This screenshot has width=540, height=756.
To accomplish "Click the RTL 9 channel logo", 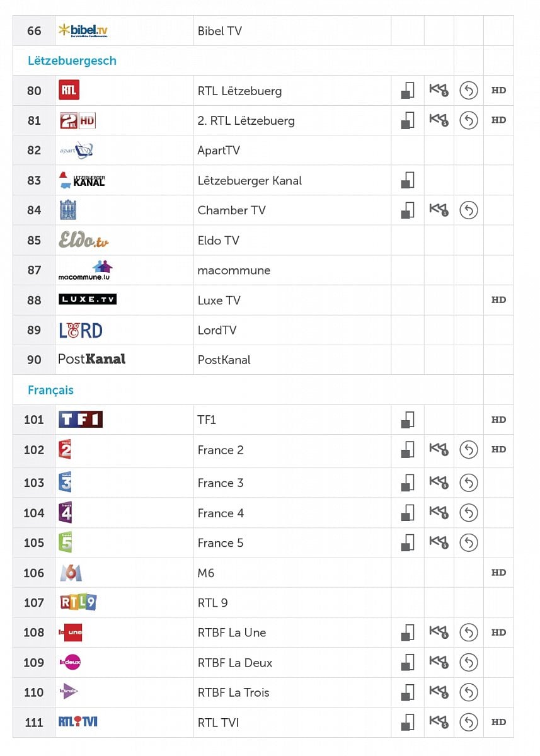I will click(78, 602).
